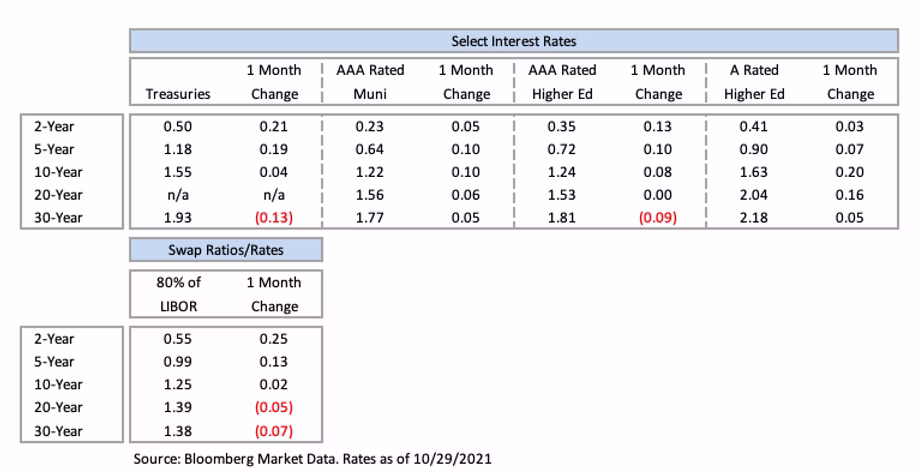Viewport: 918px width, 474px height.
Task: Click red (0.13) Treasuries 30-Year change
Action: [274, 218]
